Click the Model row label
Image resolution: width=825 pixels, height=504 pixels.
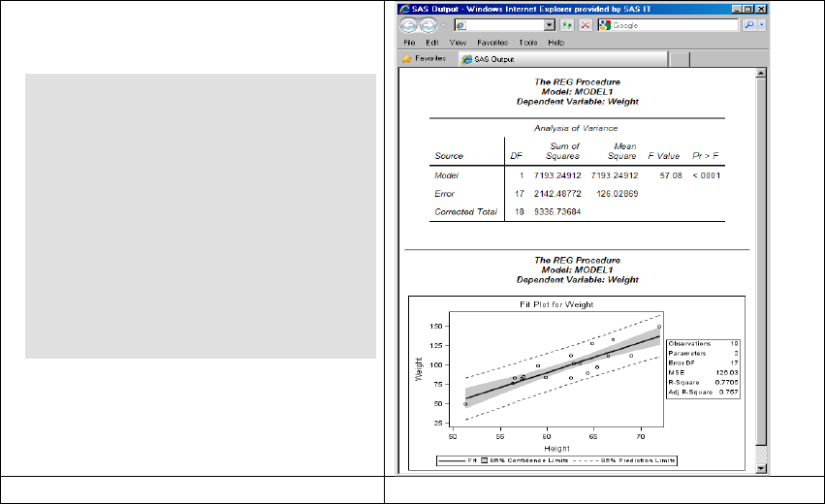[446, 175]
